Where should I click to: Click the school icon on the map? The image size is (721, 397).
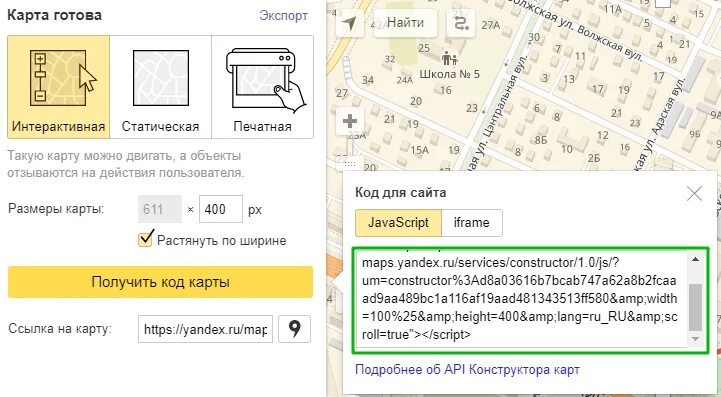[449, 59]
